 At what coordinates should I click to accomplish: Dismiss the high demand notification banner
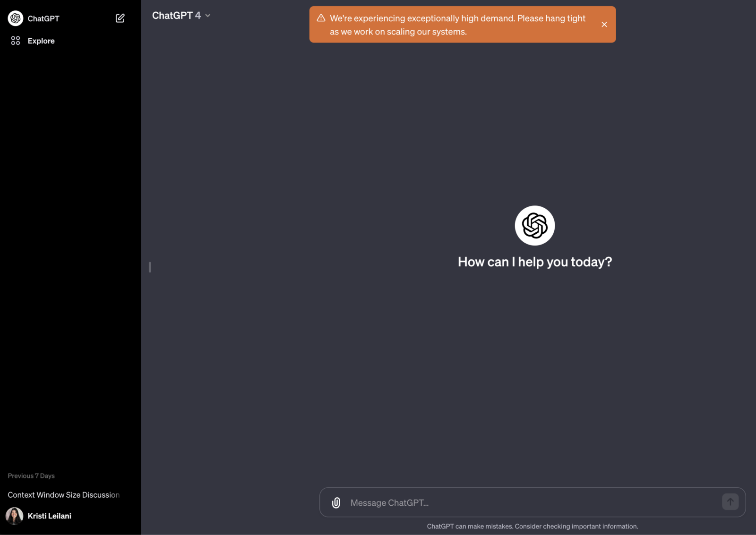[x=604, y=24]
